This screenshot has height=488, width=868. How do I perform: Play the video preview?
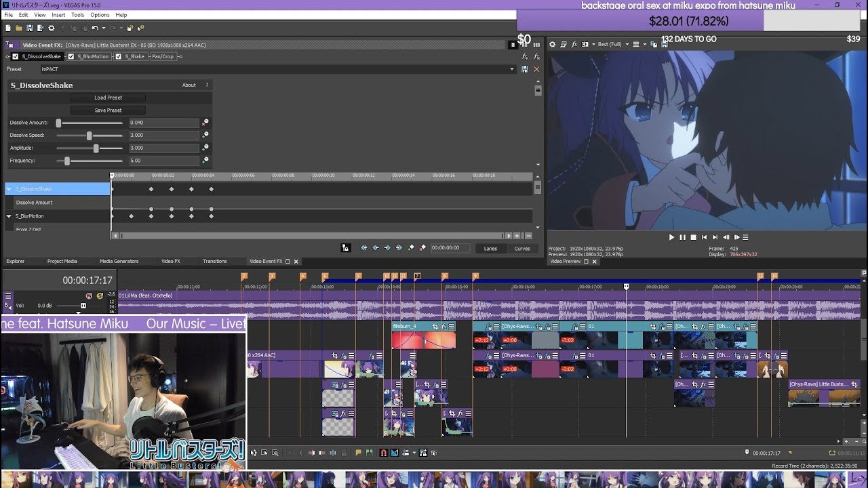click(x=671, y=237)
